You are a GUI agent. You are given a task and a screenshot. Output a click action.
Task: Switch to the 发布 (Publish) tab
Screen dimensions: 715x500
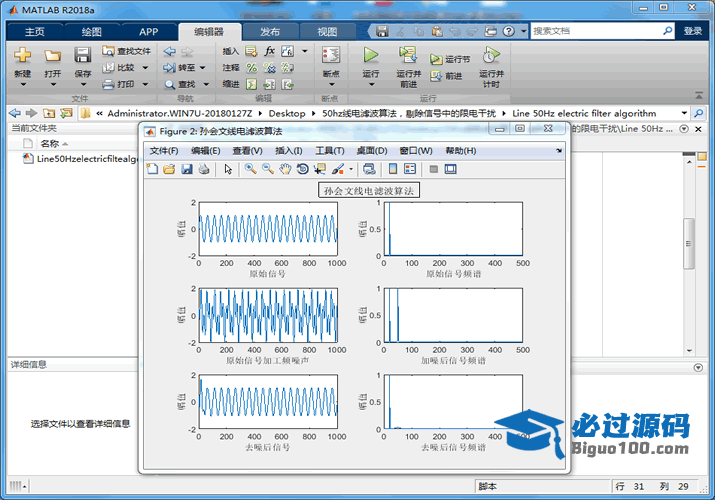[x=270, y=31]
